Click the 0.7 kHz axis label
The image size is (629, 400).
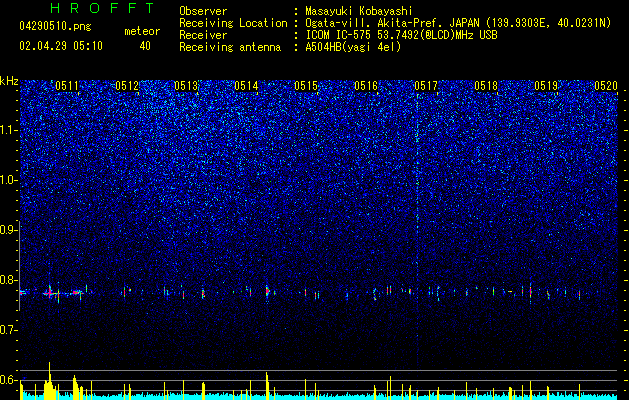click(x=8, y=330)
